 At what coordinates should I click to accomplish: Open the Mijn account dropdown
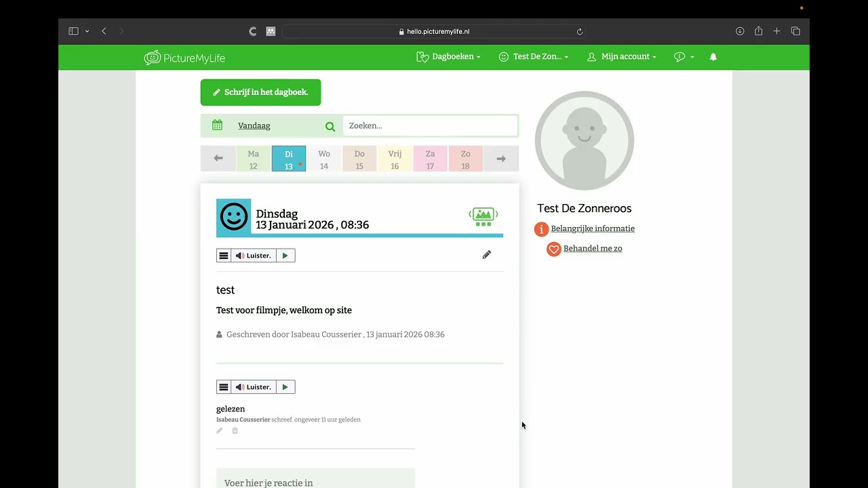pyautogui.click(x=622, y=57)
